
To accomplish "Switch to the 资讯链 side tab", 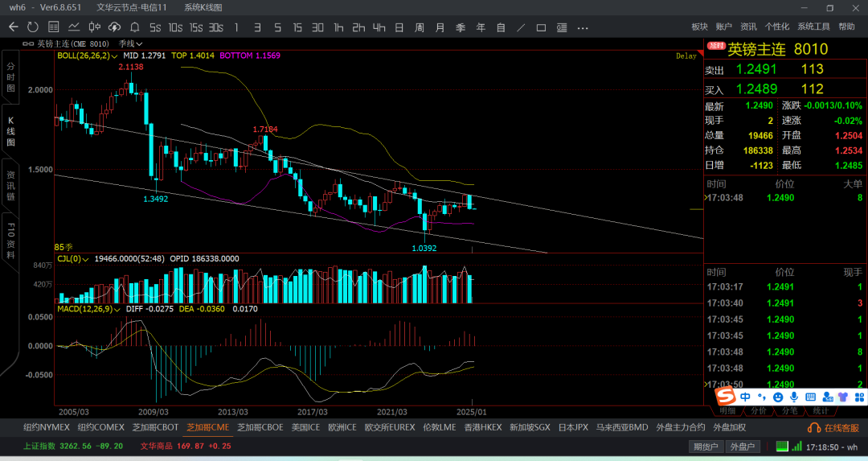I will click(x=10, y=186).
